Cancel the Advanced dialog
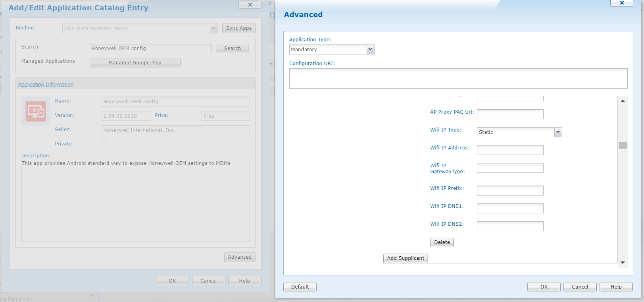The image size is (644, 302). (x=580, y=287)
